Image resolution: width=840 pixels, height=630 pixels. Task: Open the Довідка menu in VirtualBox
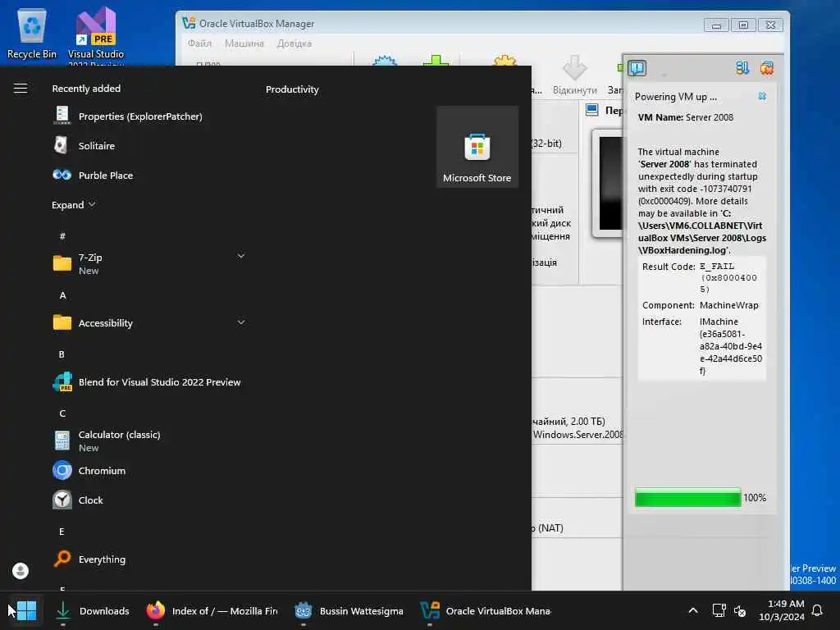294,43
